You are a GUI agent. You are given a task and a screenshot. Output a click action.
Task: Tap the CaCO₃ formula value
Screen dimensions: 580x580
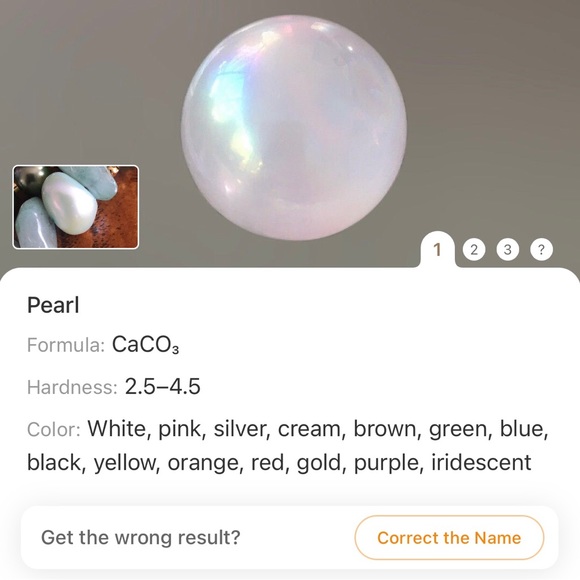point(145,345)
